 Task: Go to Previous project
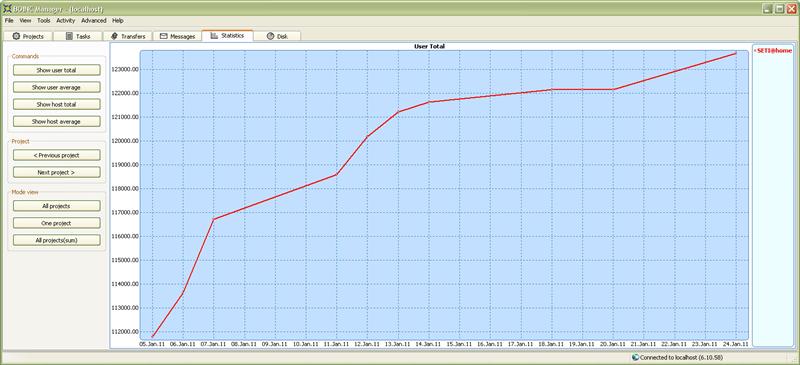(x=57, y=155)
